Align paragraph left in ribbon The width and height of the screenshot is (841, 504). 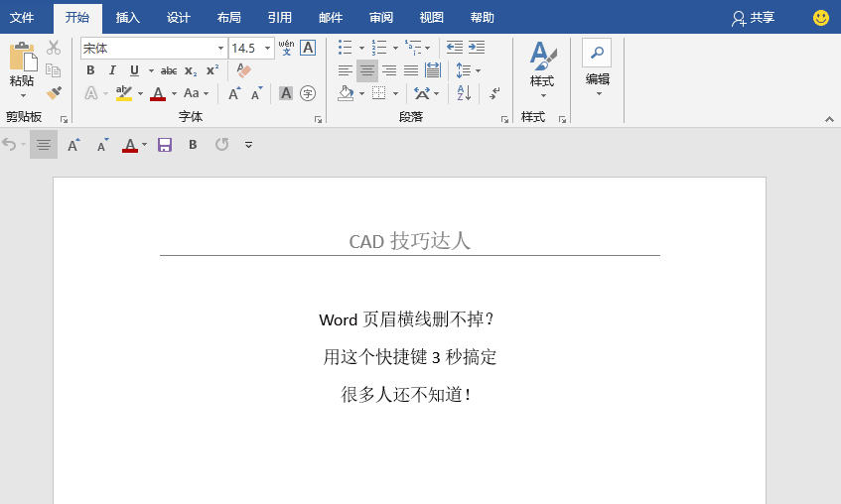click(346, 70)
